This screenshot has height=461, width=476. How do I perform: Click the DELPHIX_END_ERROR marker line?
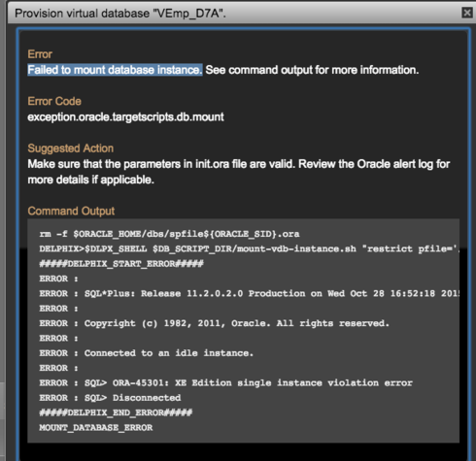pyautogui.click(x=116, y=412)
